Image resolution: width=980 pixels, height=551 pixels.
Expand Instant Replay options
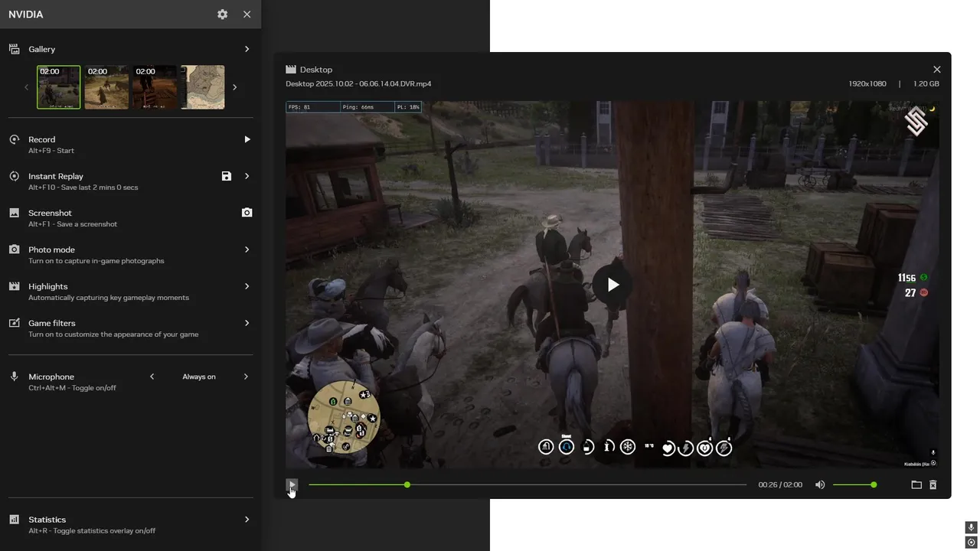click(247, 176)
